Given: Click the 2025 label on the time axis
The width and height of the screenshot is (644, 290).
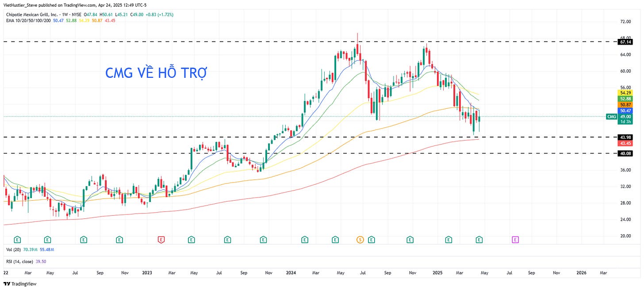Looking at the screenshot, I should coord(437,273).
